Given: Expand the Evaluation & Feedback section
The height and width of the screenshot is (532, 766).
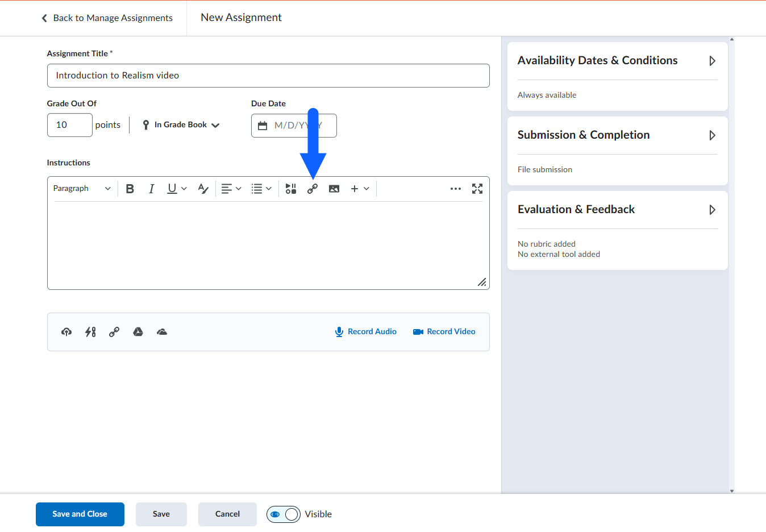Looking at the screenshot, I should (712, 210).
